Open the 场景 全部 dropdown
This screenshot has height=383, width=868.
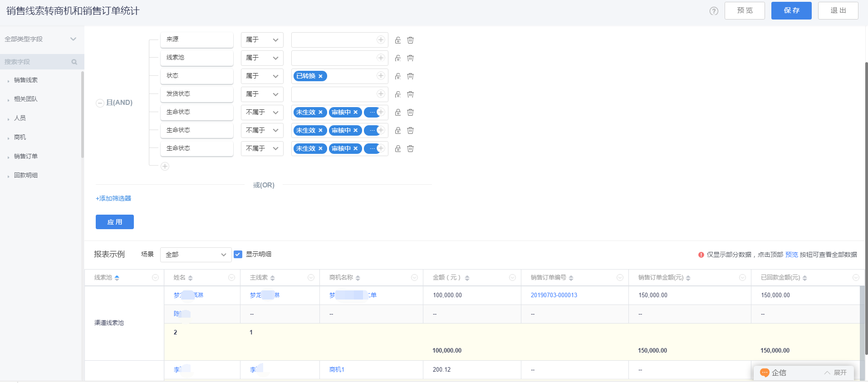tap(196, 255)
